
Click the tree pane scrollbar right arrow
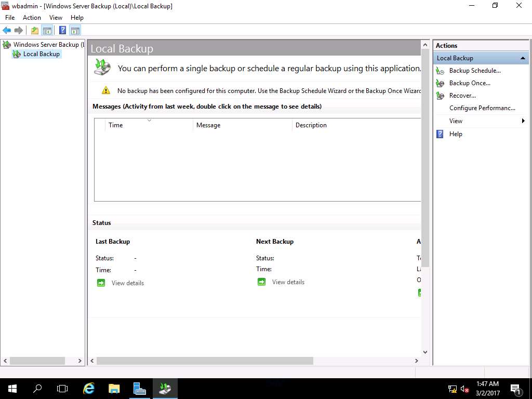(x=79, y=361)
